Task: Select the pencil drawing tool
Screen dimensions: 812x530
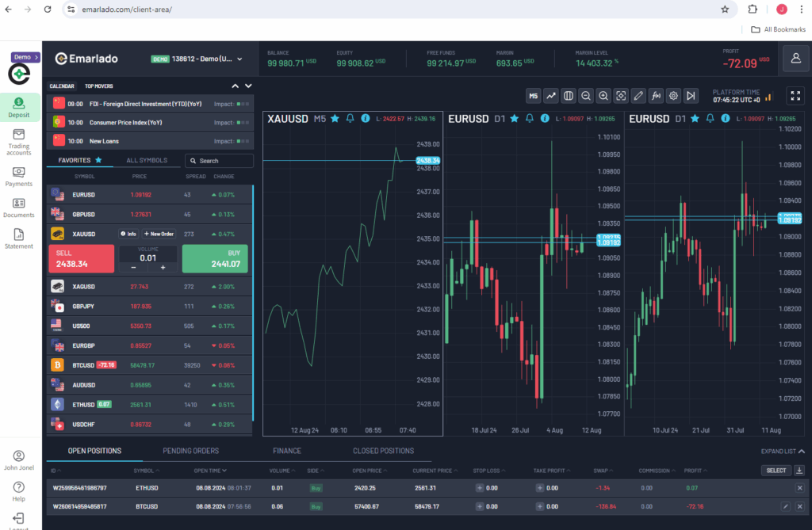Action: [x=638, y=96]
